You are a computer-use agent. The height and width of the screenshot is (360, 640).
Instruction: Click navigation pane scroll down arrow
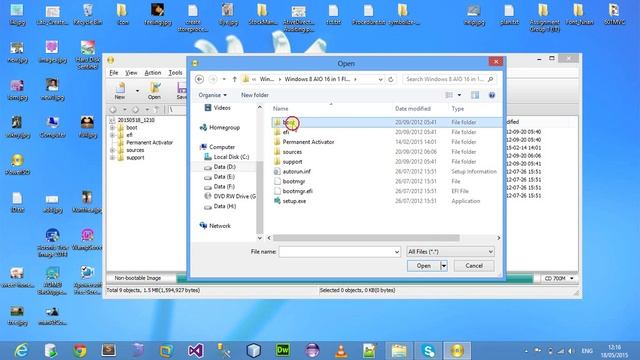260,238
